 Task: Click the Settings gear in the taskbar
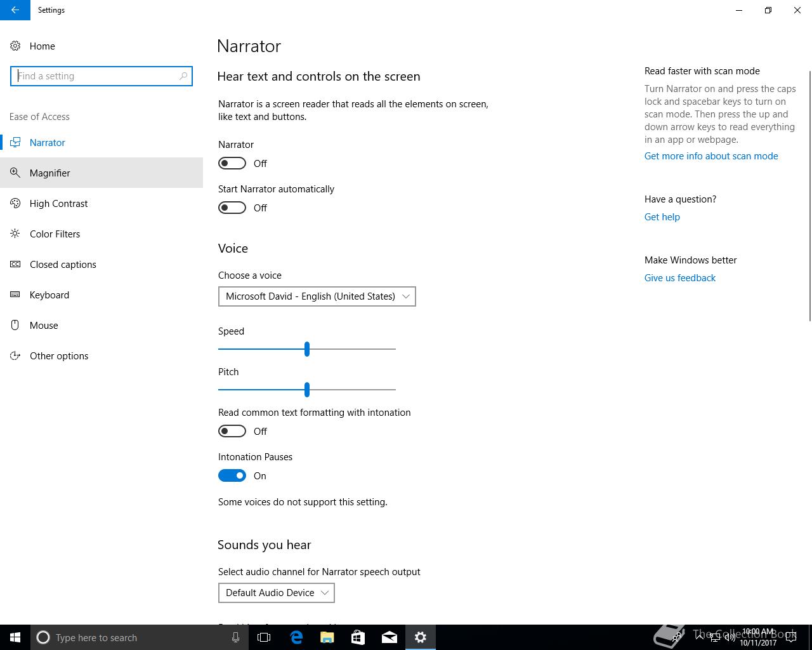click(x=421, y=637)
